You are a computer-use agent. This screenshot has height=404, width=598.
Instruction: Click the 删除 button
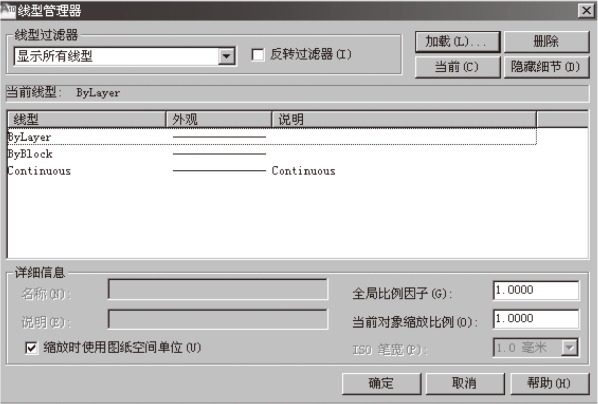(x=547, y=42)
